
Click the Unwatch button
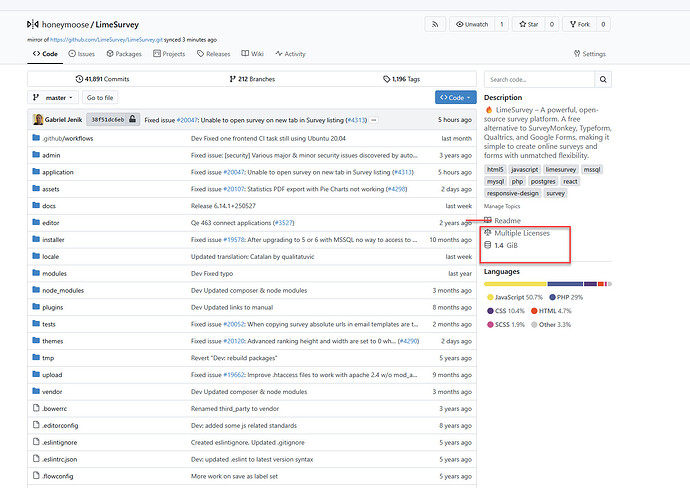[472, 25]
